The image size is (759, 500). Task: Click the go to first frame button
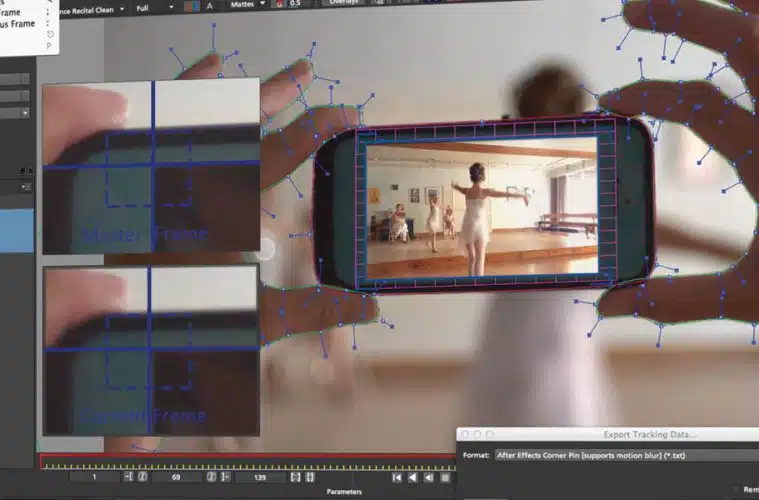[397, 478]
